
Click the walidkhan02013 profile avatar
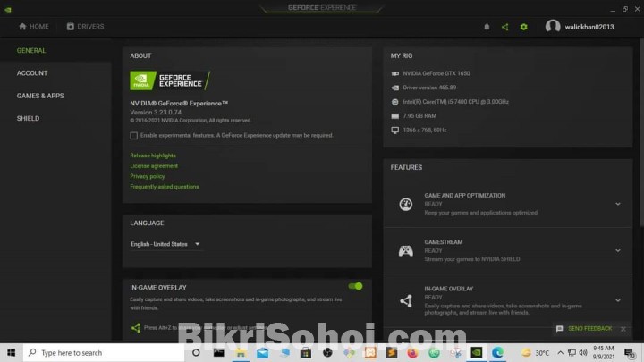pyautogui.click(x=553, y=27)
